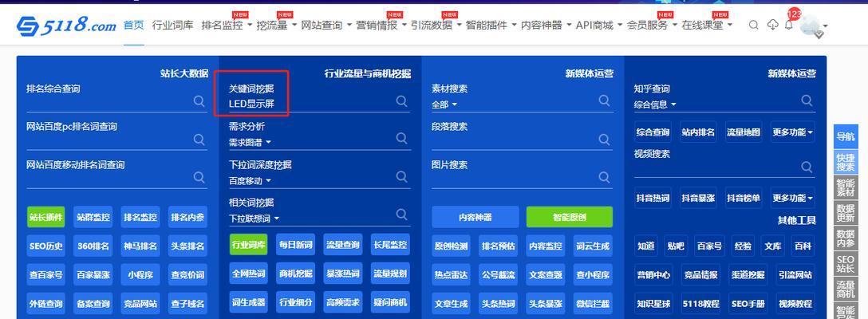Click search icon for 关键词挖掘
This screenshot has width=868, height=319.
click(402, 100)
